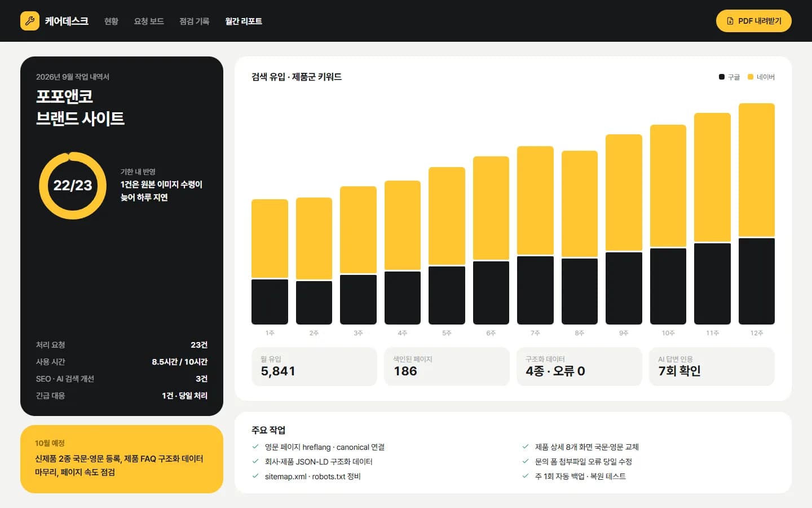This screenshot has width=812, height=508.
Task: Open the 색인된 페이지 186 stat card
Action: 447,366
